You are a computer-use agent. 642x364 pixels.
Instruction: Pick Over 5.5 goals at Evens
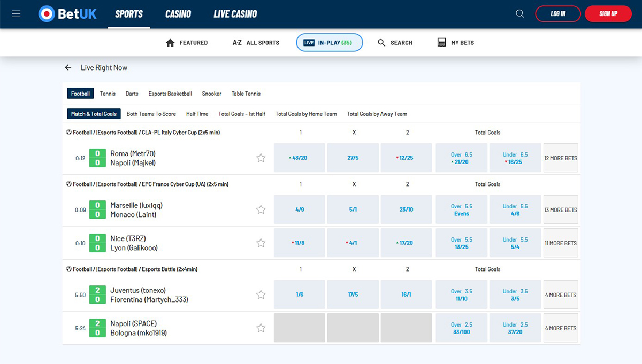[x=461, y=210]
